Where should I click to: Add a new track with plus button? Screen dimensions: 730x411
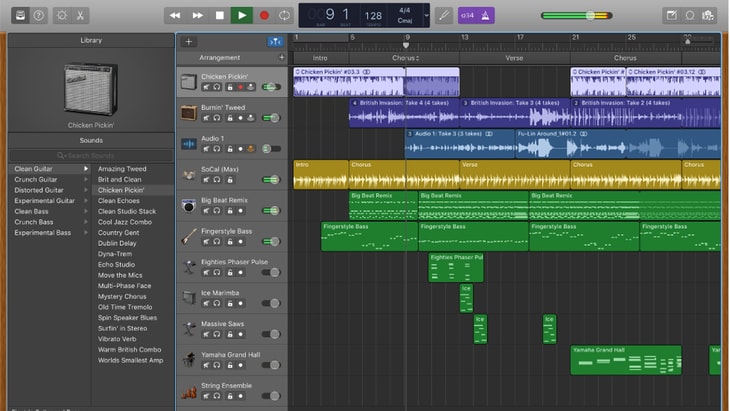point(189,41)
